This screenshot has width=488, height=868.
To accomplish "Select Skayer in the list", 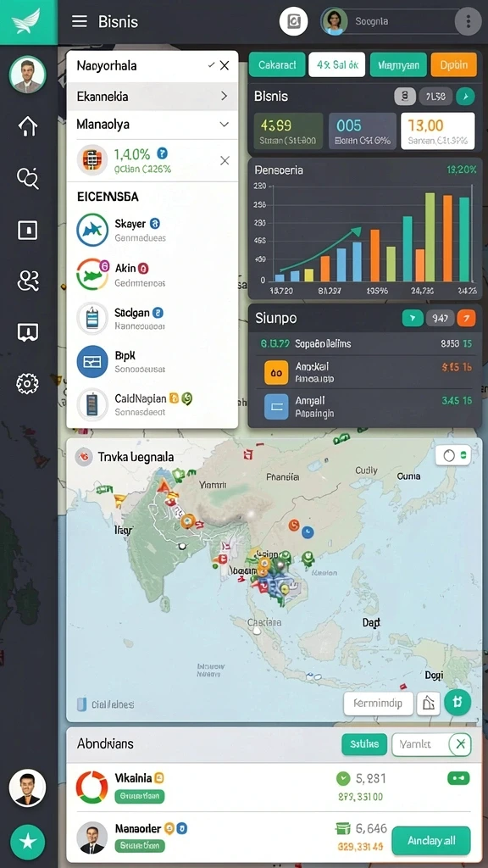I will [152, 230].
